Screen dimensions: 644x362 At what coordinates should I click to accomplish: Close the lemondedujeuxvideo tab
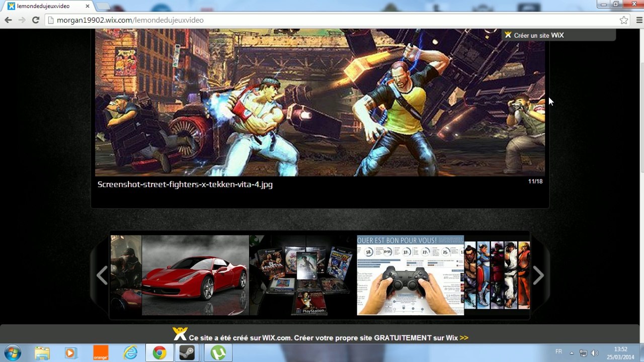coord(87,6)
